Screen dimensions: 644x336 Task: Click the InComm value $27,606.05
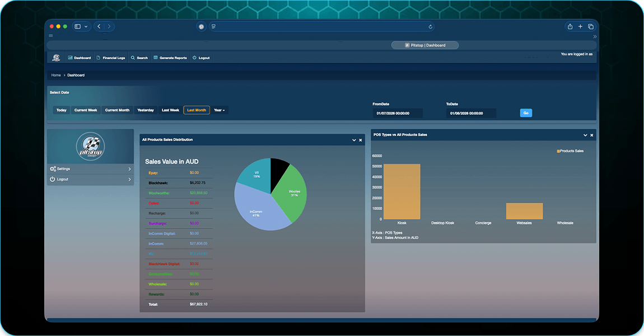click(198, 244)
